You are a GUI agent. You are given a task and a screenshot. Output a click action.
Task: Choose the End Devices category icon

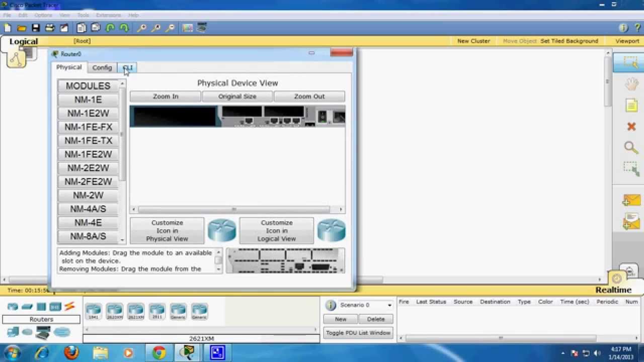click(x=13, y=332)
